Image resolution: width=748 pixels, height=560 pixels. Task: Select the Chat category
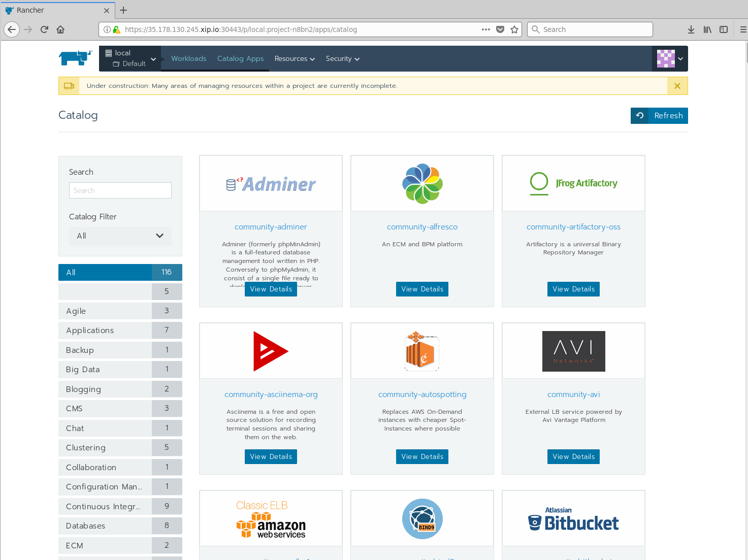[120, 428]
